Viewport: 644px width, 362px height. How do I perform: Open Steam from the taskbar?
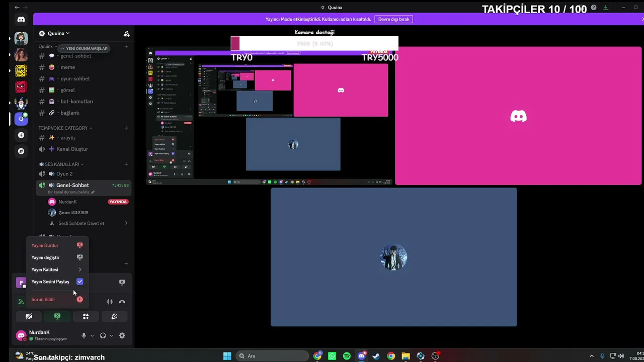tap(376, 356)
